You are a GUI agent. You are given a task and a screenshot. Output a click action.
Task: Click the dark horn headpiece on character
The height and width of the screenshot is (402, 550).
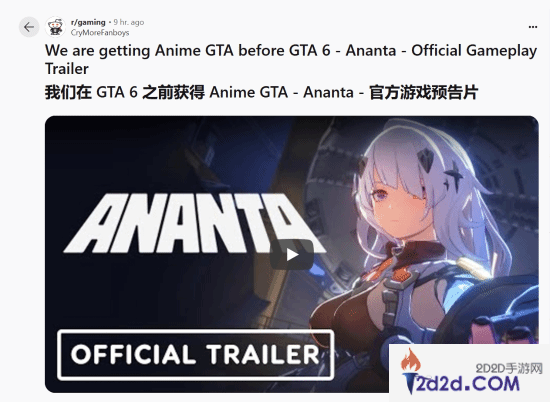425,160
